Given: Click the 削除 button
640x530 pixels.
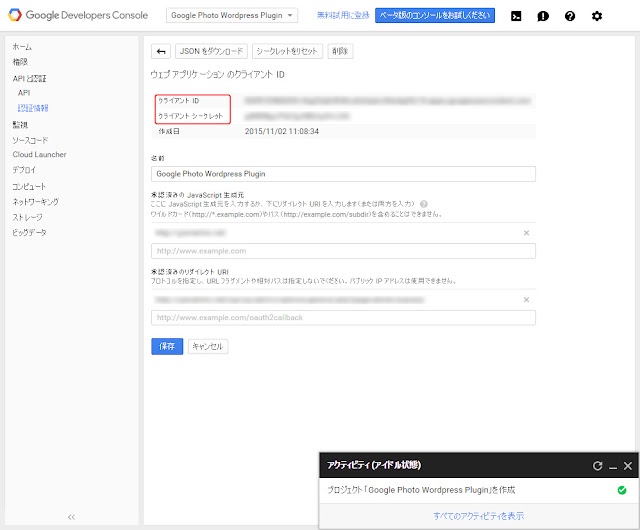Looking at the screenshot, I should 340,51.
